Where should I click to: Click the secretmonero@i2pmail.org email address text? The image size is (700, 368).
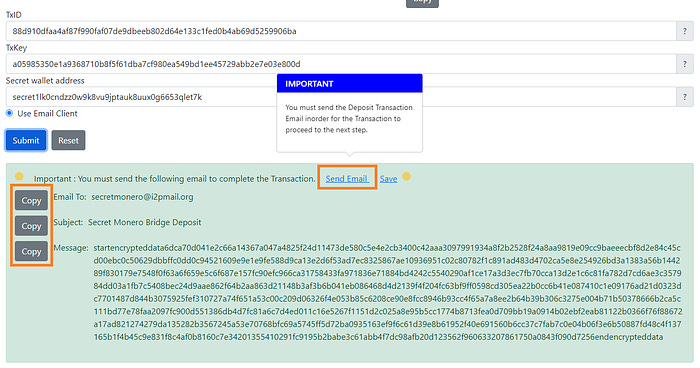(x=142, y=197)
